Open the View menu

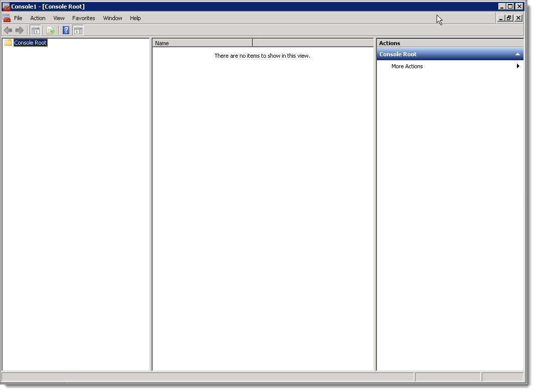59,18
